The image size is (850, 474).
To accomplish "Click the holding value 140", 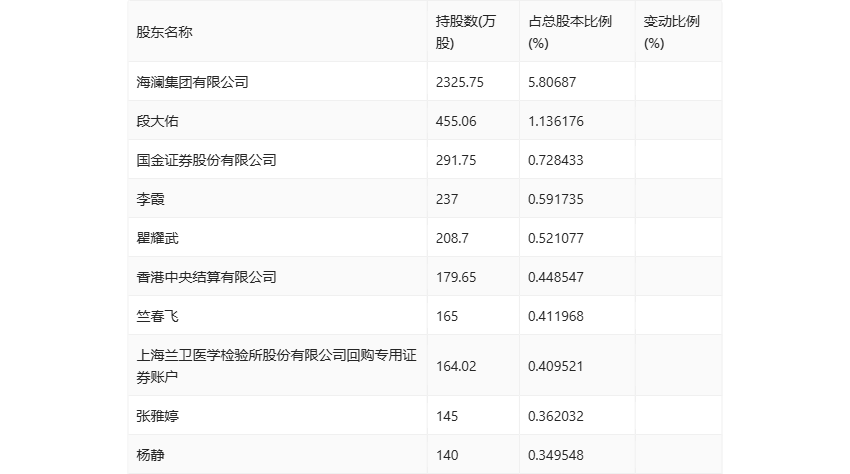I will click(447, 455).
